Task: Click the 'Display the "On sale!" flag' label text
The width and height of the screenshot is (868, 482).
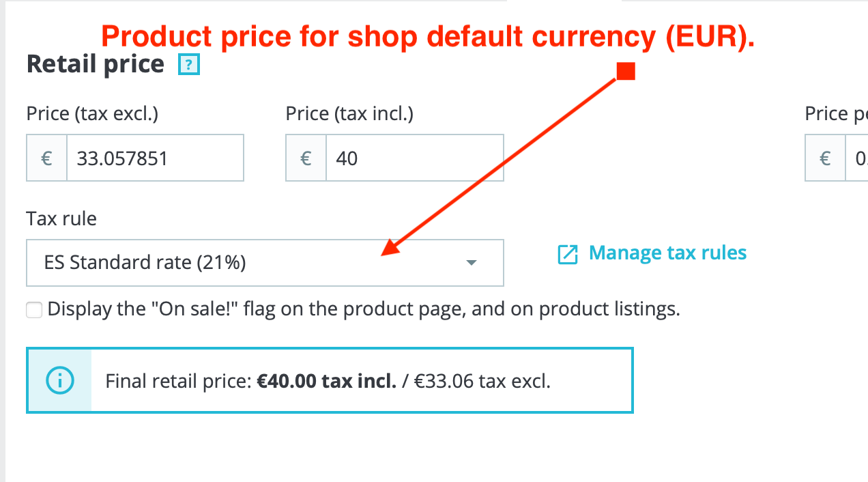Action: [363, 310]
